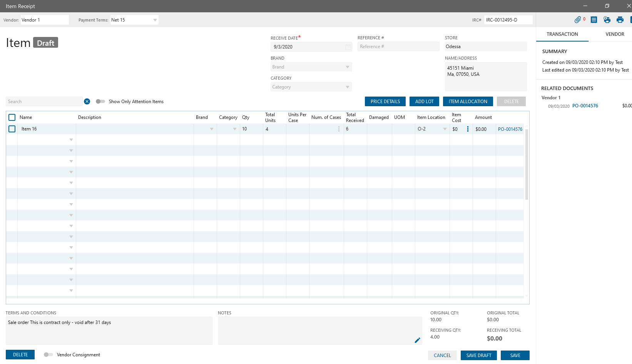Select the Transaction tab
632x364 pixels.
[562, 34]
